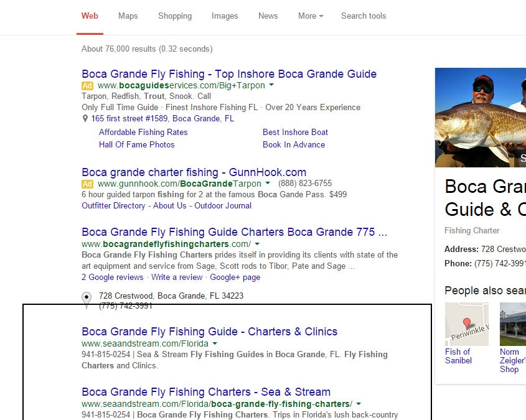
Task: Click the Fish of Sanibel map thumbnail
Action: click(467, 324)
